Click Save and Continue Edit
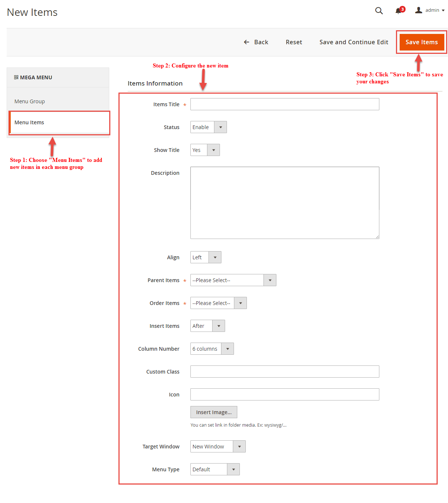 (354, 42)
